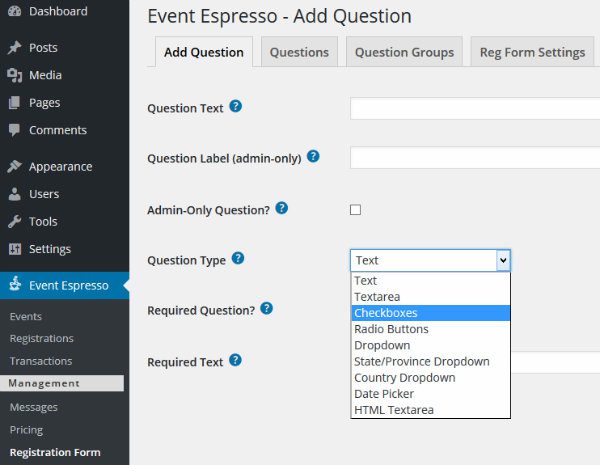Choose Text option in Question Type list
The height and width of the screenshot is (465, 600).
point(430,281)
